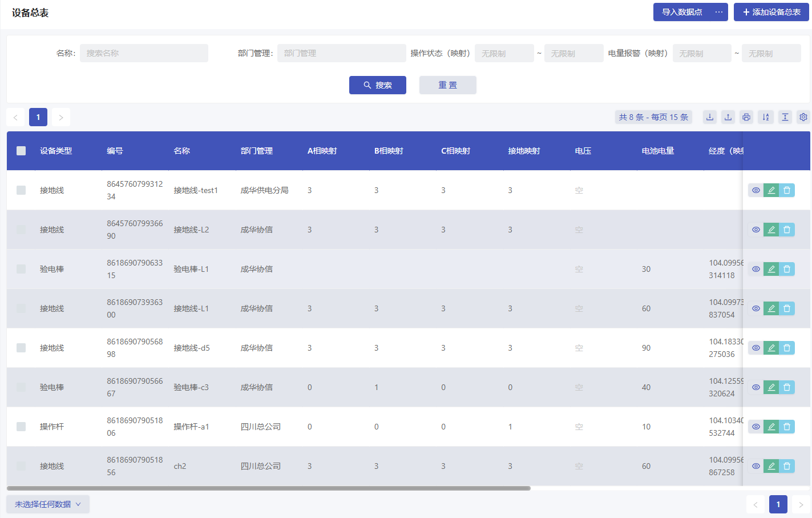Sort by 电池电量 column header

point(658,151)
